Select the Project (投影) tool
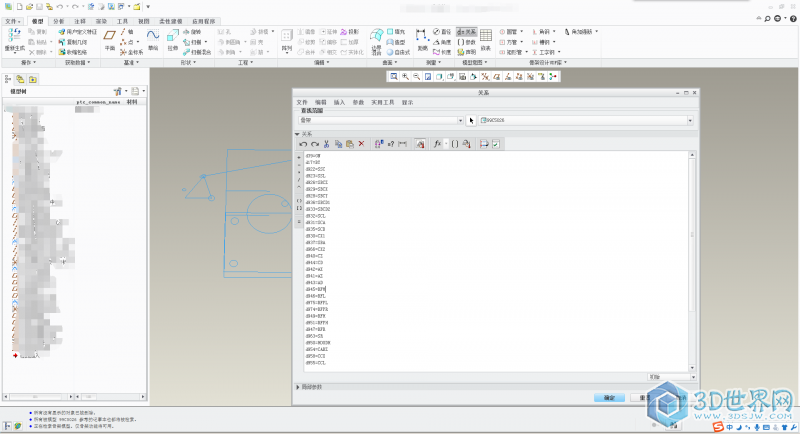 [349, 32]
